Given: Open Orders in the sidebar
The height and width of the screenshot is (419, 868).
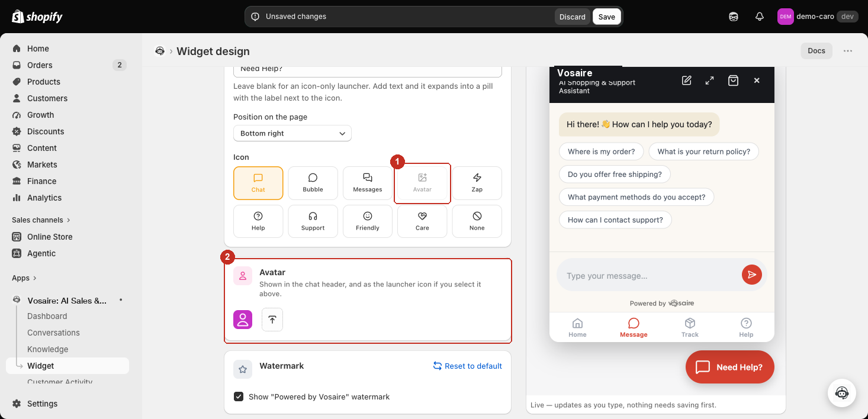Looking at the screenshot, I should 67,65.
